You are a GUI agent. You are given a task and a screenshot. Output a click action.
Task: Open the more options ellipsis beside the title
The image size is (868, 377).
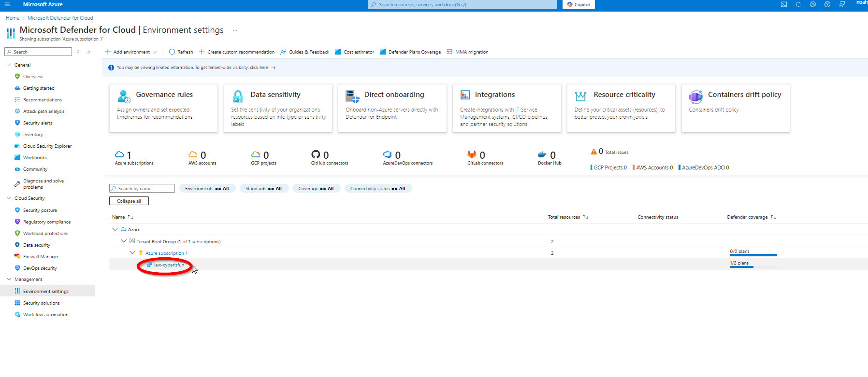click(235, 30)
